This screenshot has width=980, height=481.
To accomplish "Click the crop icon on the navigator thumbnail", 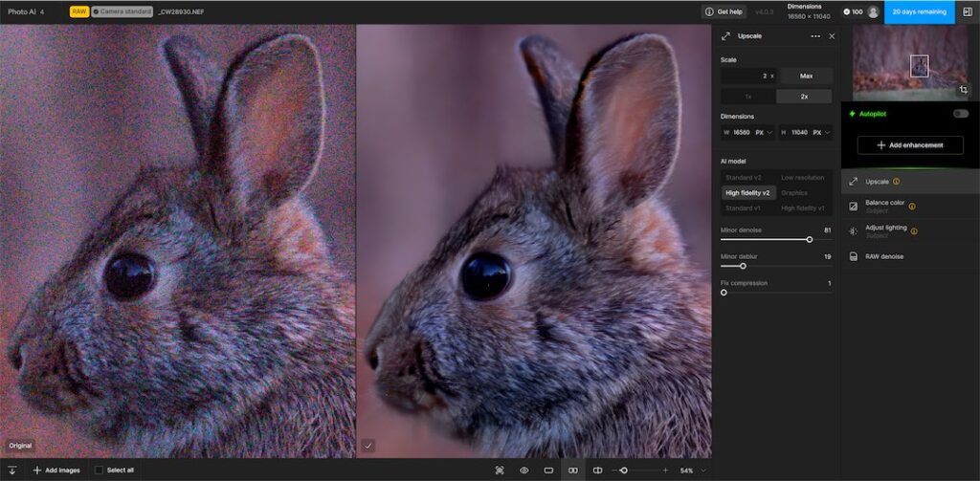I will [962, 90].
